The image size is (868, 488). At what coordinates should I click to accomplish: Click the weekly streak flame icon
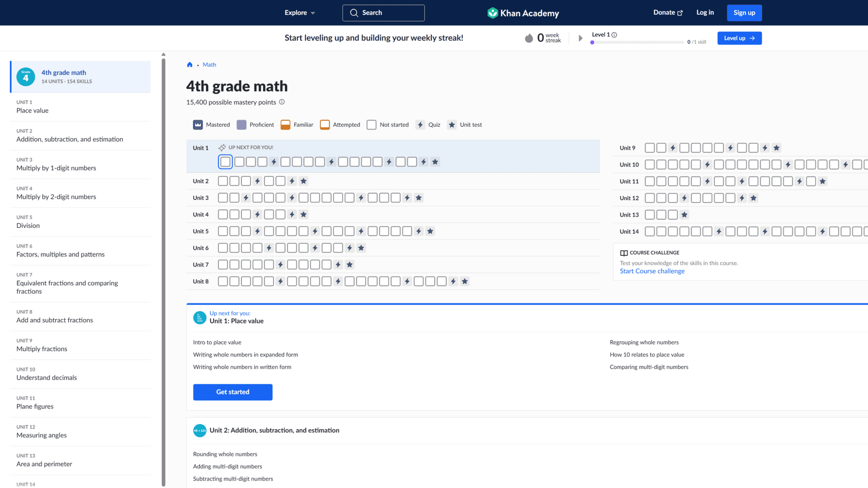529,38
